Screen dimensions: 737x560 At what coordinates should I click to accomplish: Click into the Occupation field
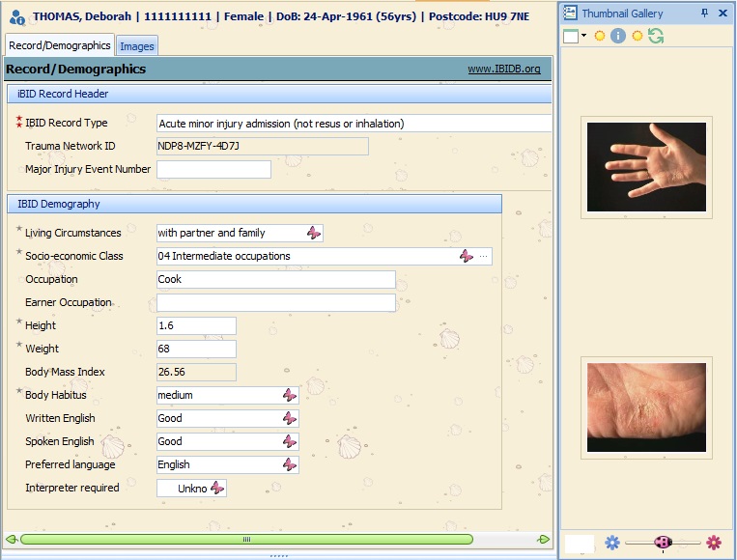pyautogui.click(x=276, y=279)
